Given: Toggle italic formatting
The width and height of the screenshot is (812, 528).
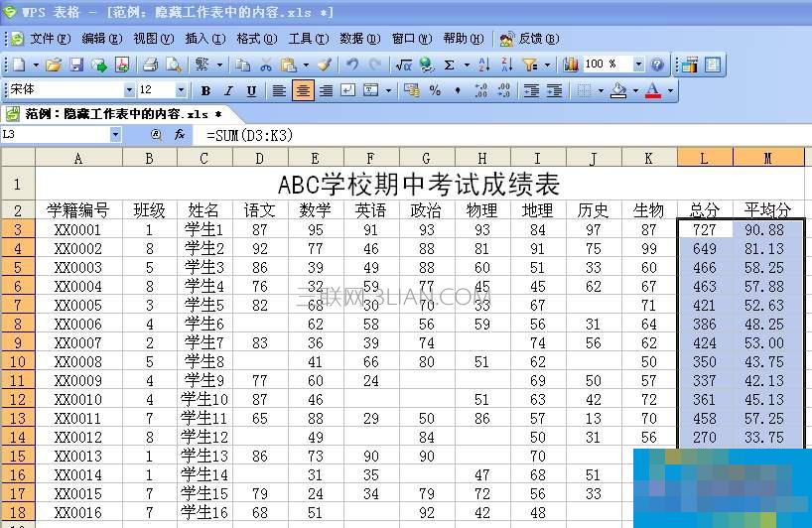Looking at the screenshot, I should (228, 90).
